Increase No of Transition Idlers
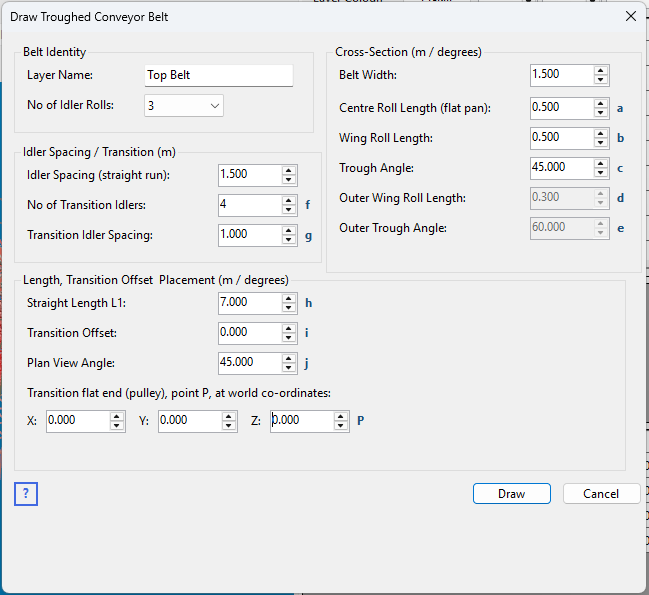The image size is (649, 595). [x=289, y=200]
